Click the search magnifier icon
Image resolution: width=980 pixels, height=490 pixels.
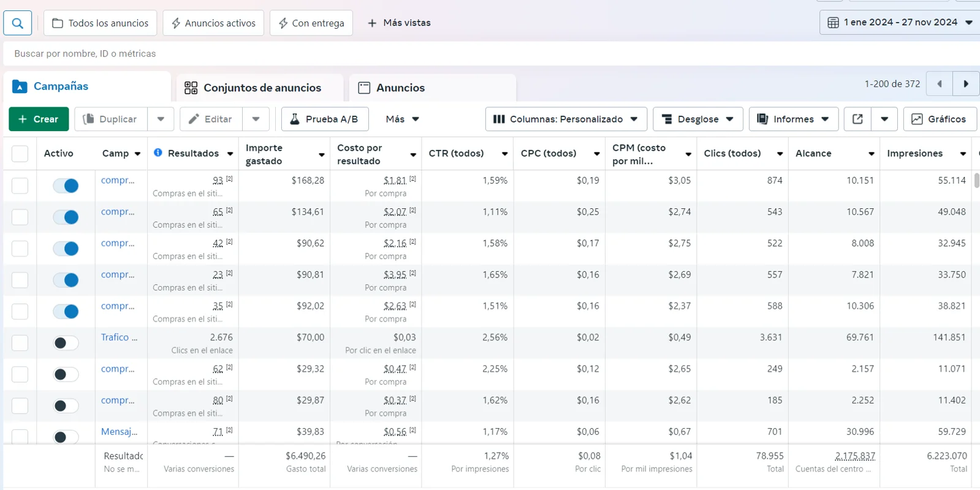coord(17,23)
